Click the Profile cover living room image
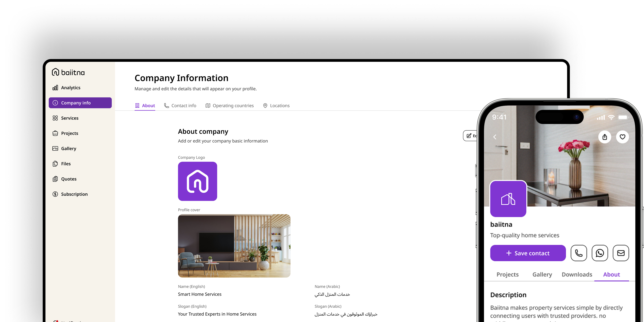Viewport: 644px width, 322px height. point(234,246)
